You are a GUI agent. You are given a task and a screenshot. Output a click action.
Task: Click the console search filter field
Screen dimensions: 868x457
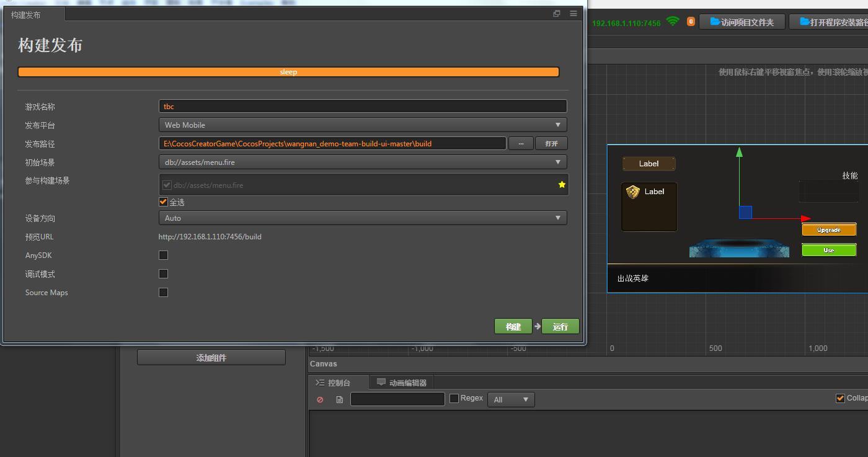point(397,399)
